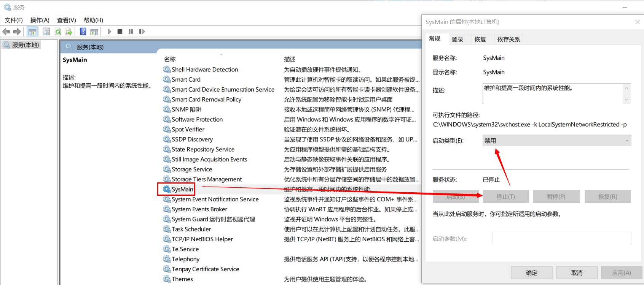
Task: Open the 查看(V) menu
Action: click(67, 20)
